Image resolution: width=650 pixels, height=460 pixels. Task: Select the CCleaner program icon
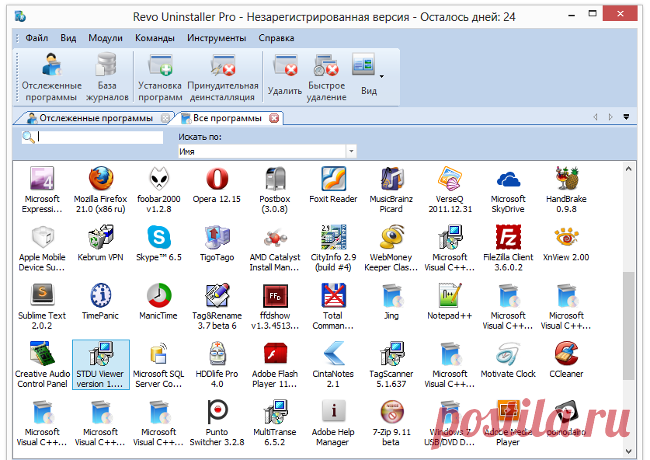[x=568, y=354]
